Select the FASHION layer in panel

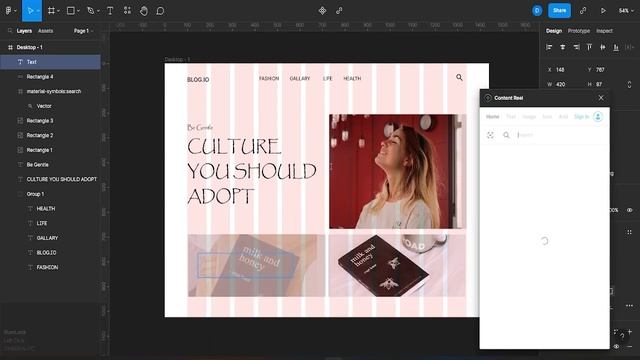[x=50, y=268]
